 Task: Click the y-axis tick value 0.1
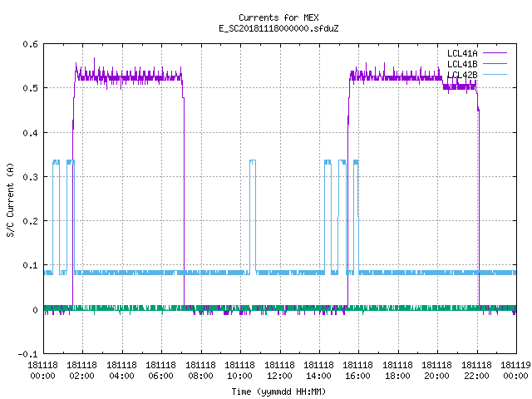(30, 265)
